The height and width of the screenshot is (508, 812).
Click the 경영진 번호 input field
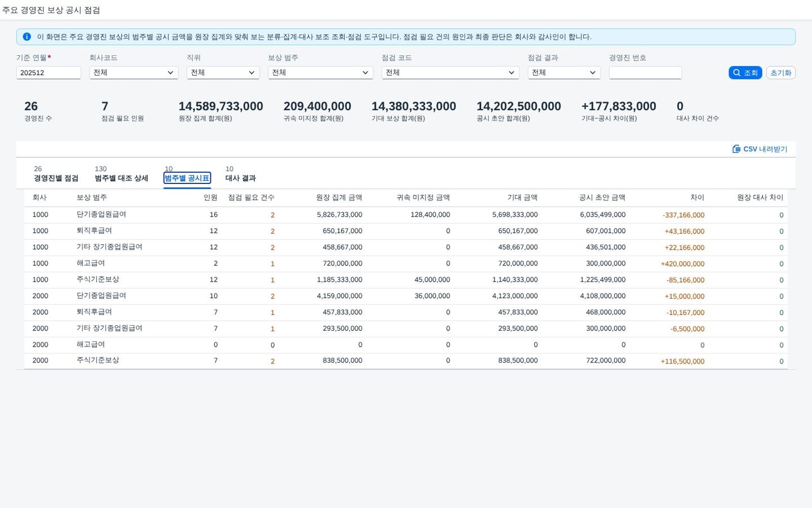645,72
